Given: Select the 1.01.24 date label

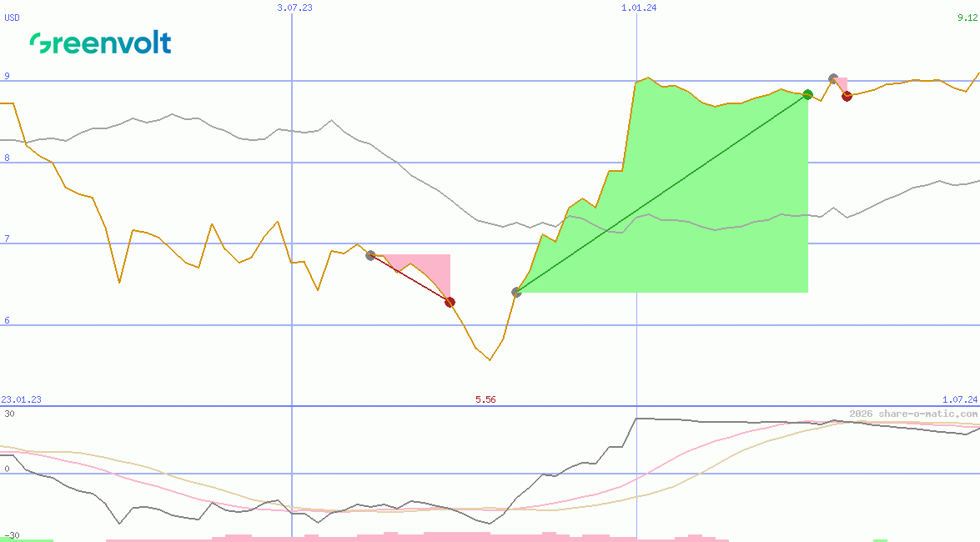Looking at the screenshot, I should [639, 8].
